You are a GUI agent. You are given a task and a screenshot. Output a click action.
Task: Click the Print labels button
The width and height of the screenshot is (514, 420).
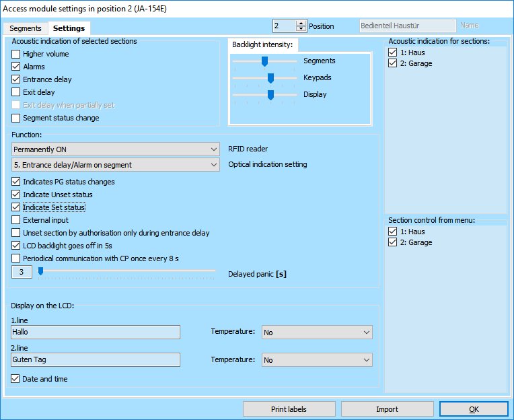[288, 409]
